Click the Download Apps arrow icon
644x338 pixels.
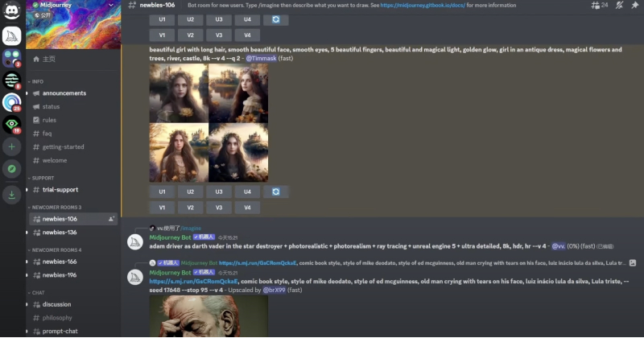pos(12,194)
